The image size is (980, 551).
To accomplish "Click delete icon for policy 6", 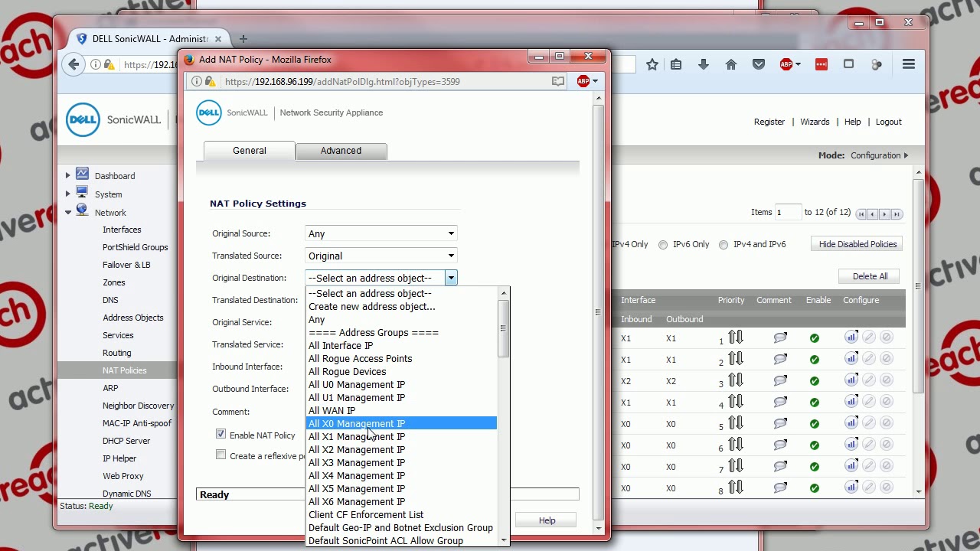I will tap(887, 444).
